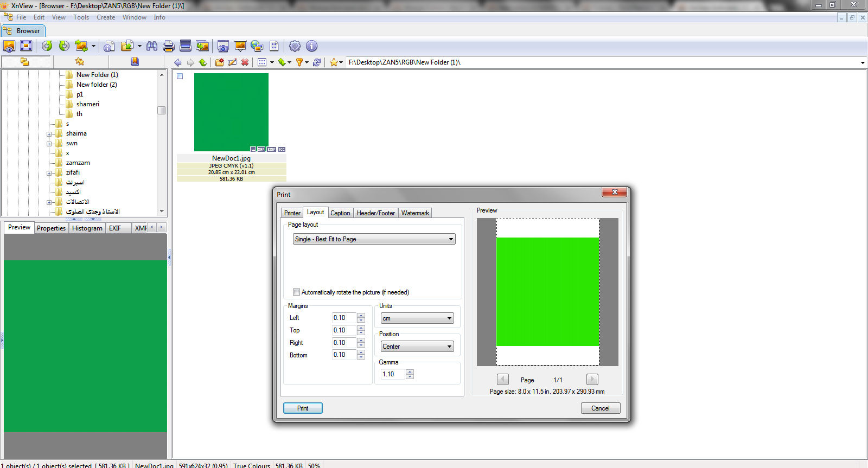Cancel the Print dialog
Image resolution: width=868 pixels, height=468 pixels.
600,408
